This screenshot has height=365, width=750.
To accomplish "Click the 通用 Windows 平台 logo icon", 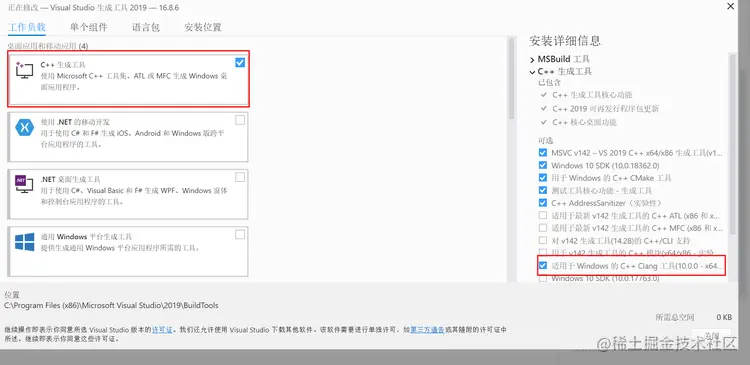I will 24,242.
